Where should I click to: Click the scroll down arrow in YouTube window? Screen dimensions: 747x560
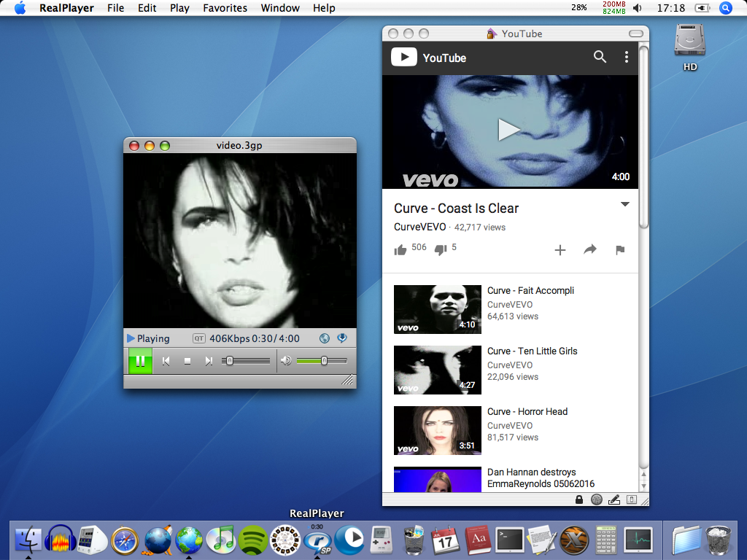pos(643,486)
